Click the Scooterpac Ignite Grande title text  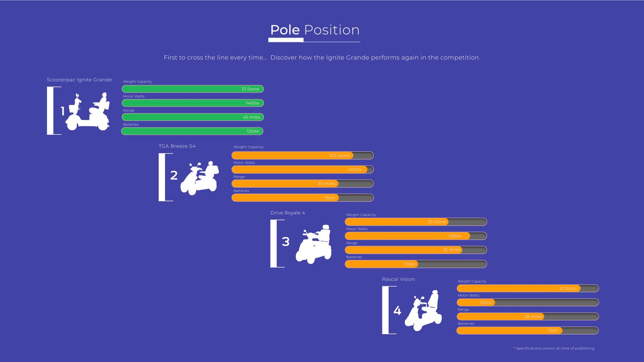79,80
